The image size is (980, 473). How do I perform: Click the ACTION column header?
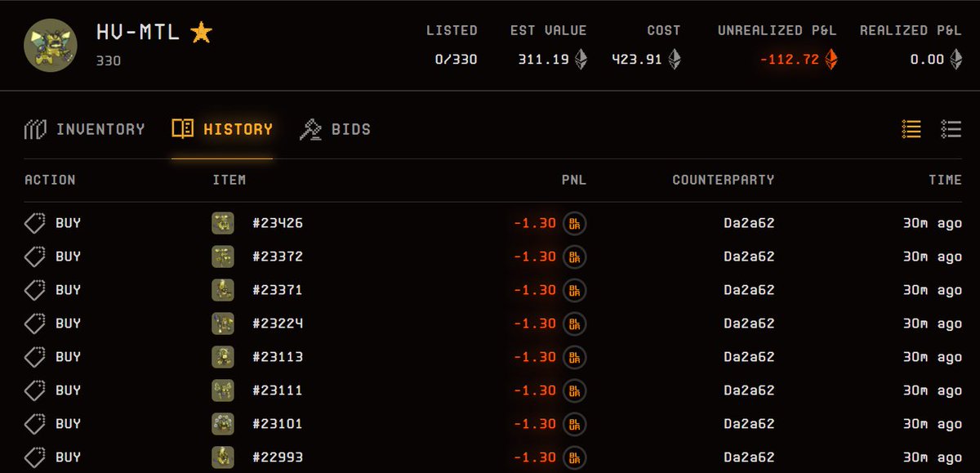(x=50, y=180)
